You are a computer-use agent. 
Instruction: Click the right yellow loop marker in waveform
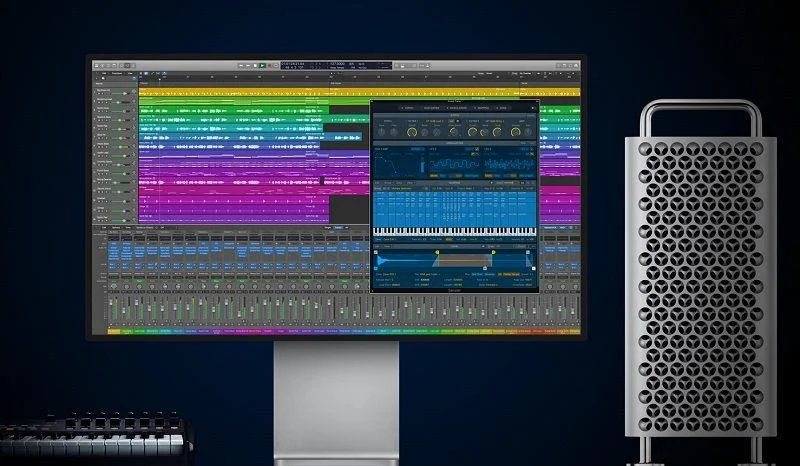point(493,252)
